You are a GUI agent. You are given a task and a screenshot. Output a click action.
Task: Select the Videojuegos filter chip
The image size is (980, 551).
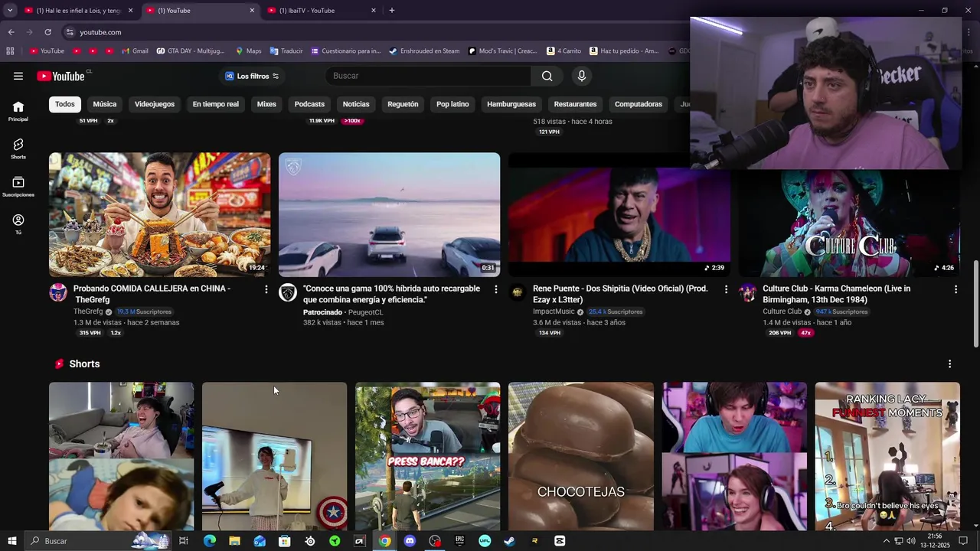(155, 104)
